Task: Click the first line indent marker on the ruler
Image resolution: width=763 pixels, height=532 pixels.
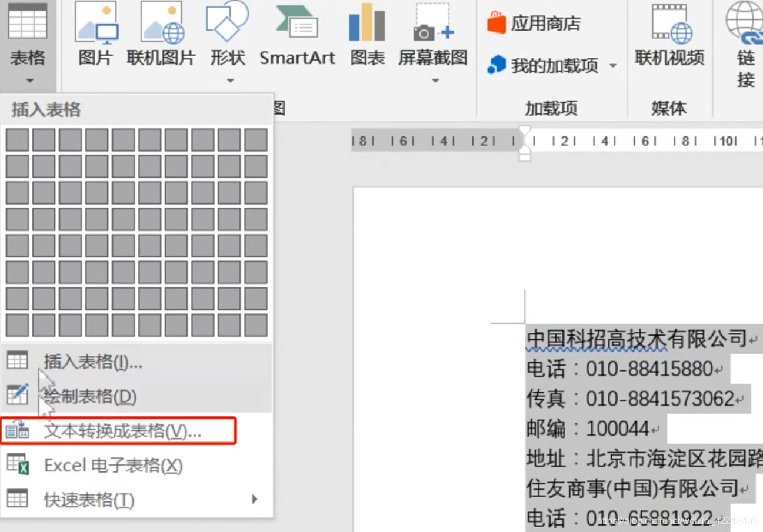Action: 525,131
